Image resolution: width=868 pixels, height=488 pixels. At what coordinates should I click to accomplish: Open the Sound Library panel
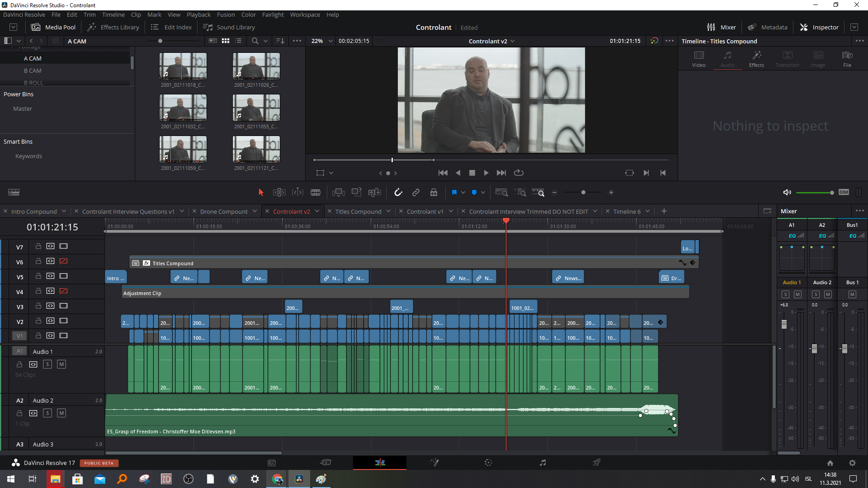pos(229,27)
